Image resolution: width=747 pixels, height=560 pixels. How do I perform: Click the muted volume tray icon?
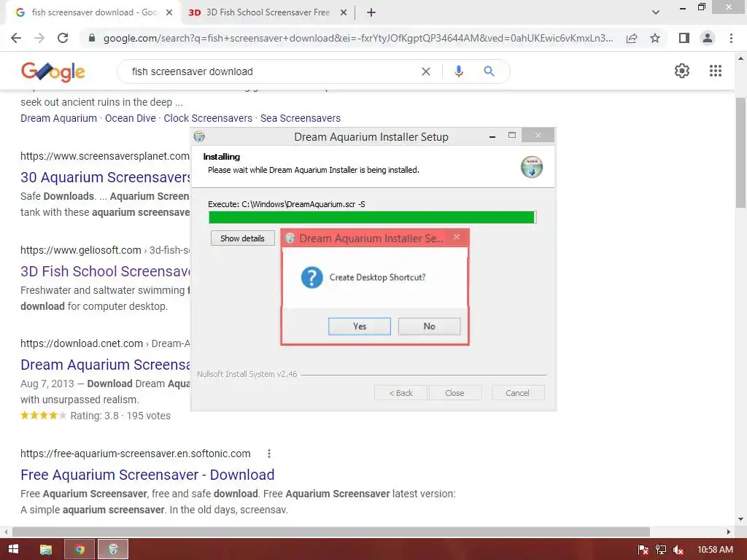(x=678, y=550)
